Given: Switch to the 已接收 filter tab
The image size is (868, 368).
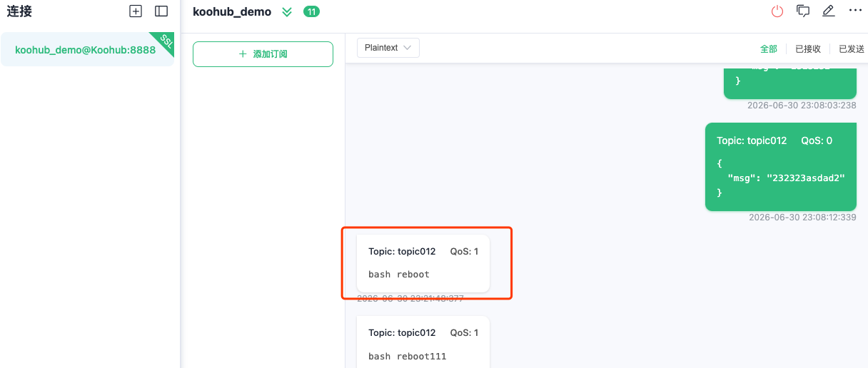Looking at the screenshot, I should 808,48.
